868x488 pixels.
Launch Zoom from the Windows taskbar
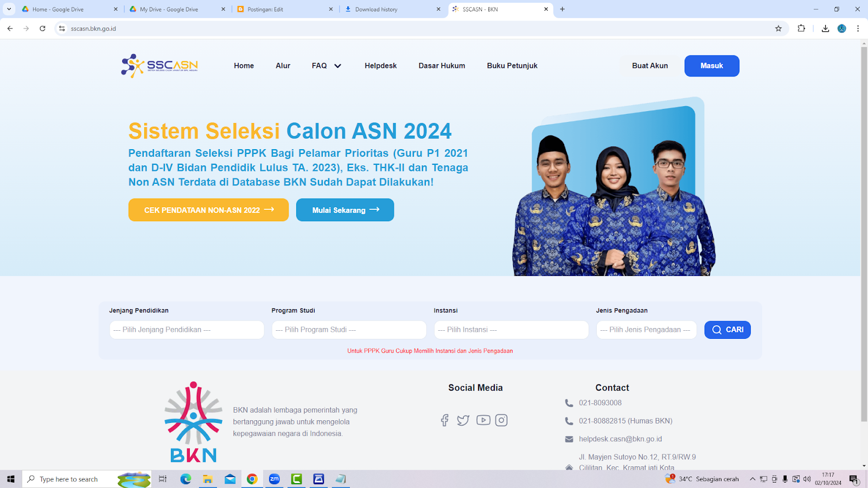click(275, 479)
